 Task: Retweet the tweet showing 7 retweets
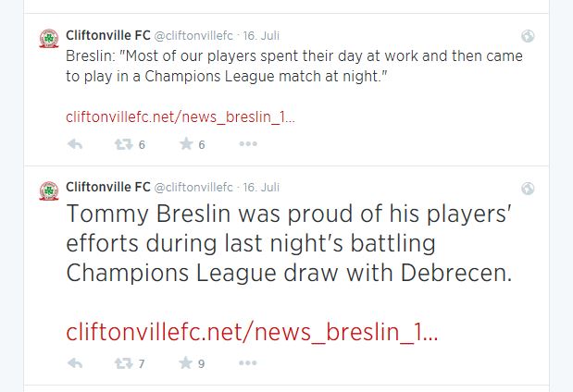123,363
